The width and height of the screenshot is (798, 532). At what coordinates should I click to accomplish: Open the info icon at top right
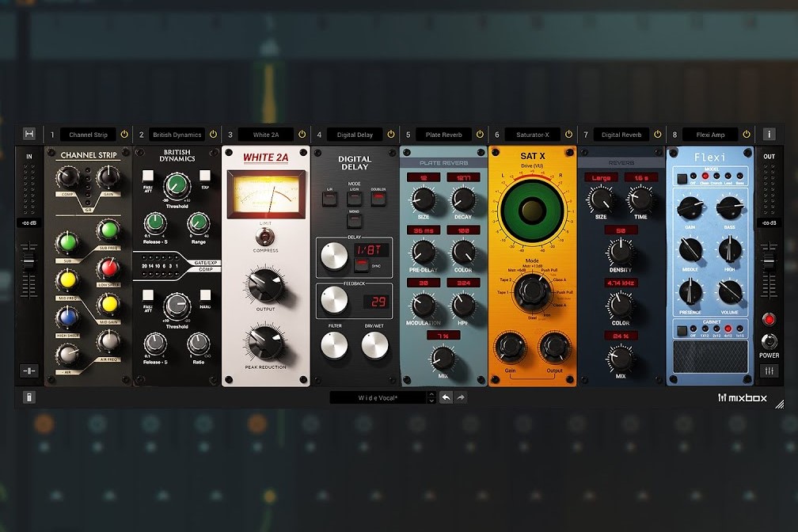click(769, 134)
